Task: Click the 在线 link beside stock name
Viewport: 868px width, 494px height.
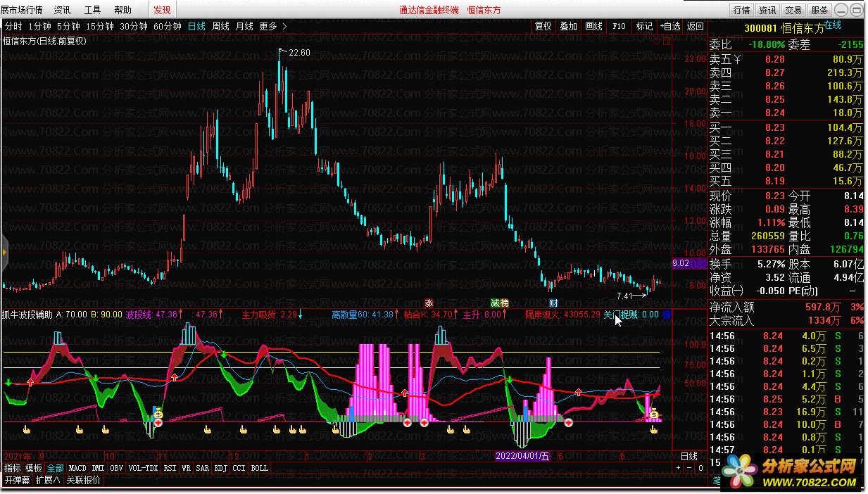Action: point(834,25)
